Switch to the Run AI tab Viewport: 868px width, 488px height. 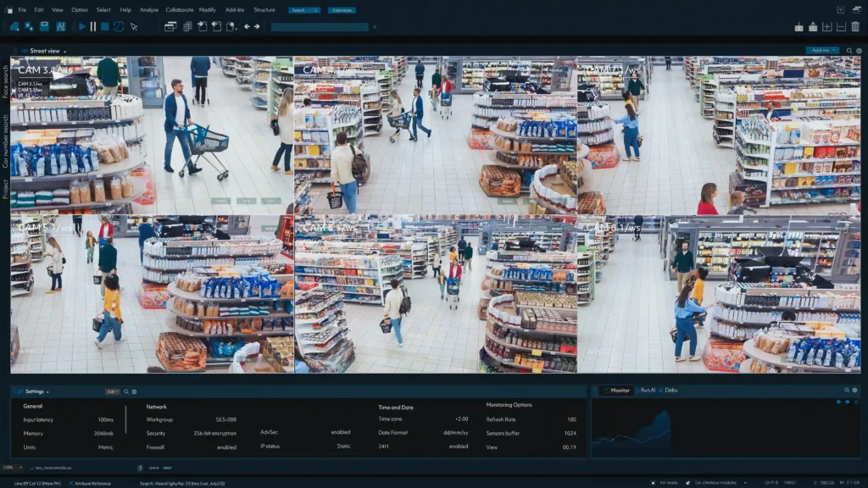point(648,390)
